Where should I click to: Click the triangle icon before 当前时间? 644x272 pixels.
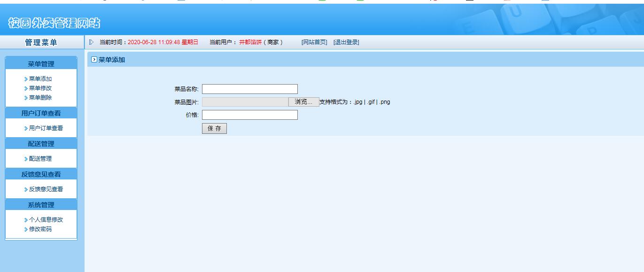click(92, 42)
